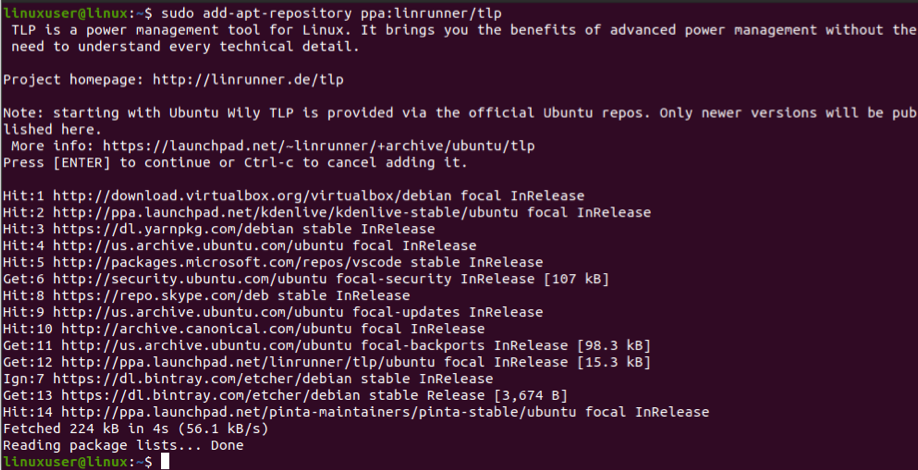
Task: Click the 'Fetched 224 kB in 4s' line
Action: [x=136, y=429]
